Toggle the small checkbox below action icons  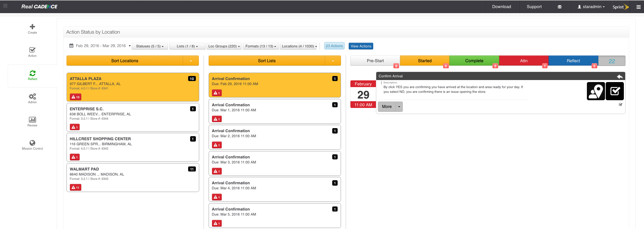[x=620, y=105]
